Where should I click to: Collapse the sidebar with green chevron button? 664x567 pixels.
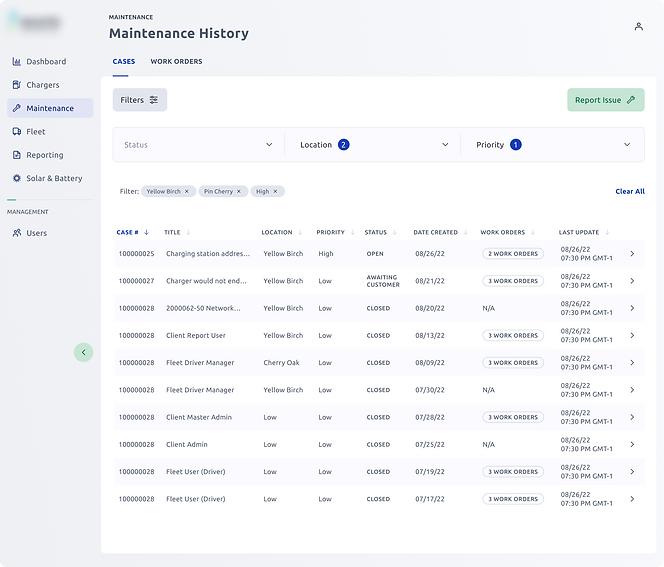(x=83, y=352)
